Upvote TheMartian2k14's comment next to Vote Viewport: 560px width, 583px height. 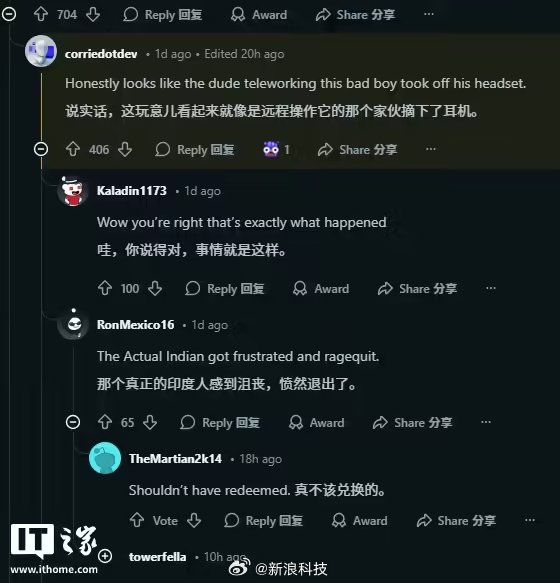click(137, 520)
